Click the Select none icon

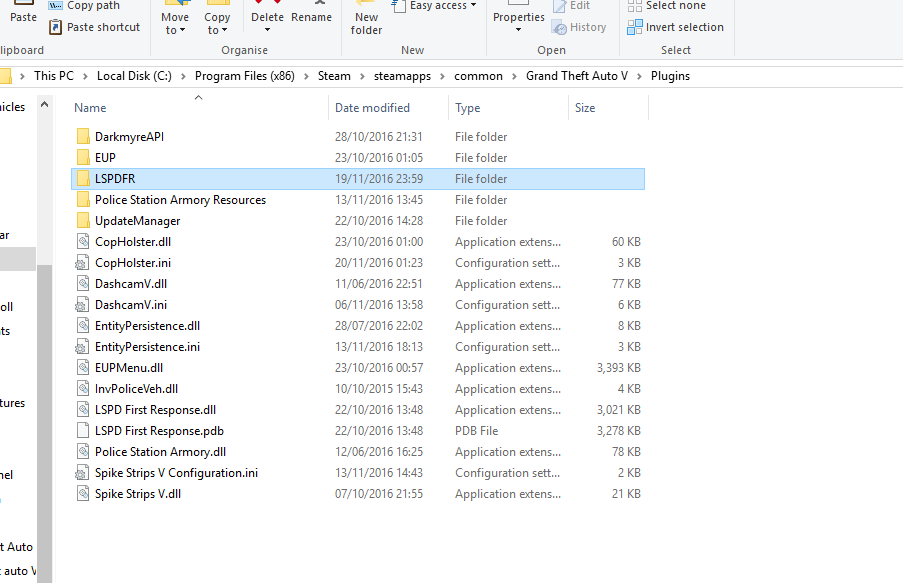click(635, 6)
